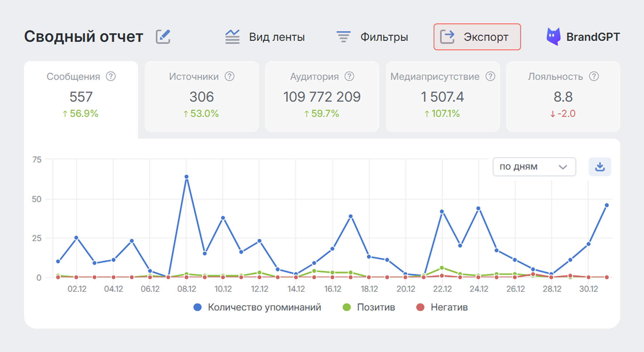
Task: Select the BrandGPT assistant icon
Action: click(553, 37)
